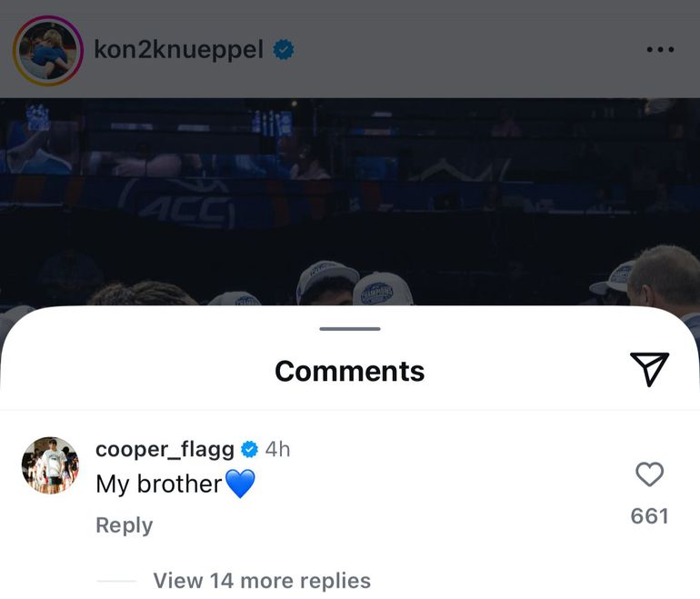Tap the paper plane share icon
The image size is (700, 599).
coord(649,368)
